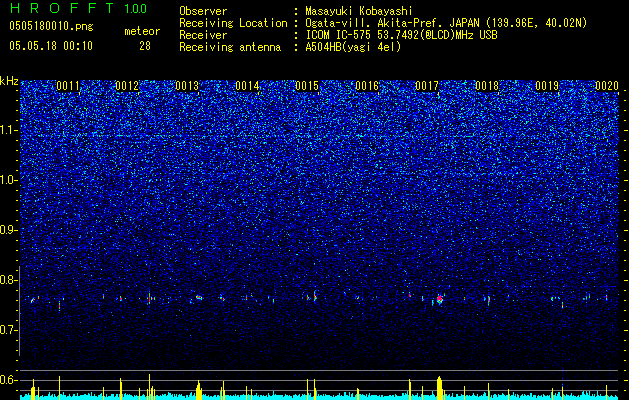Click the kHz axis unit label
Screen dimensions: 629x400
(x=9, y=81)
